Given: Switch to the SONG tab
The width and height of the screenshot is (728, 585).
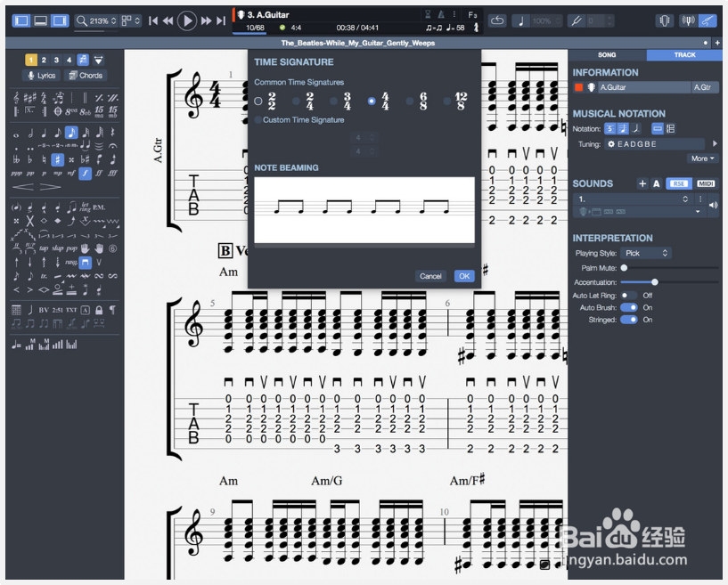Looking at the screenshot, I should pos(607,54).
